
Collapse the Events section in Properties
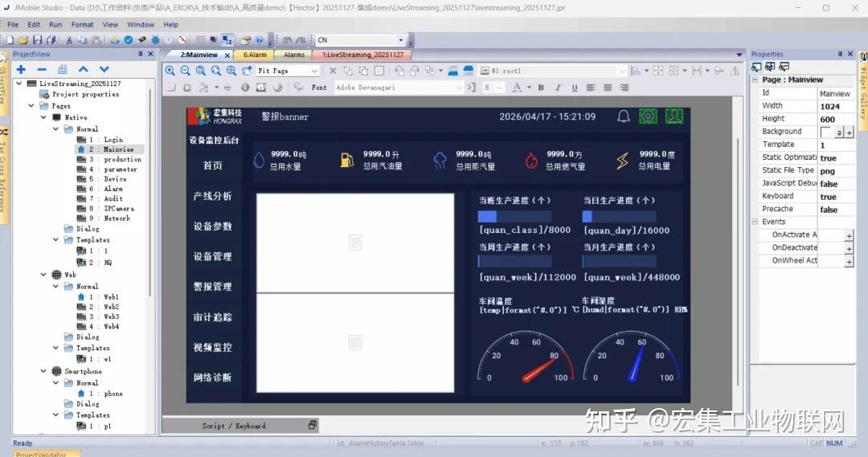(755, 222)
